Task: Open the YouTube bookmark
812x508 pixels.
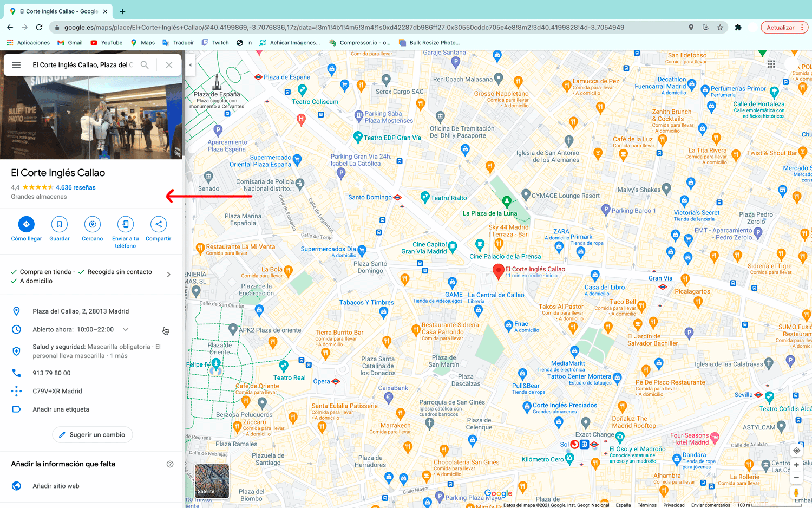Action: pos(106,43)
